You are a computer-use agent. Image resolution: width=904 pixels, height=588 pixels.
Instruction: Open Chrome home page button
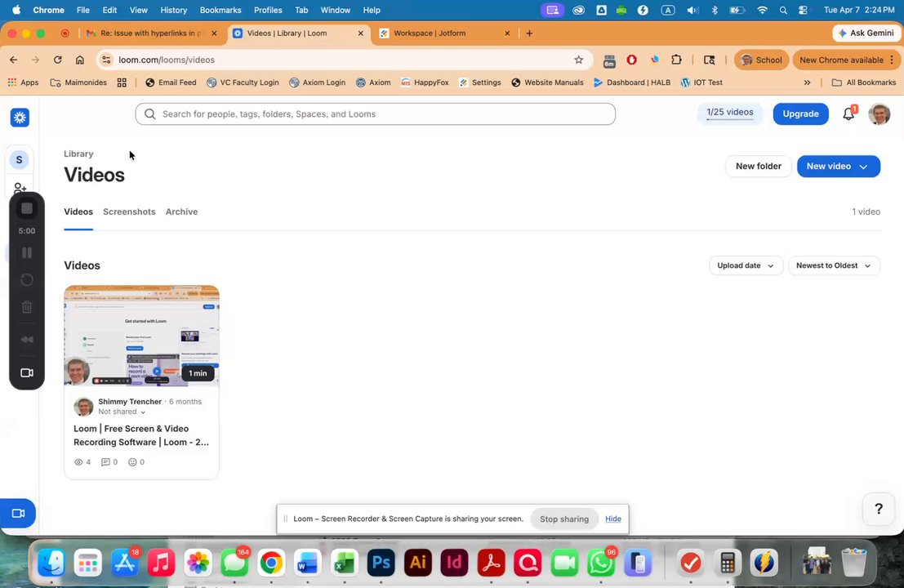tap(79, 60)
